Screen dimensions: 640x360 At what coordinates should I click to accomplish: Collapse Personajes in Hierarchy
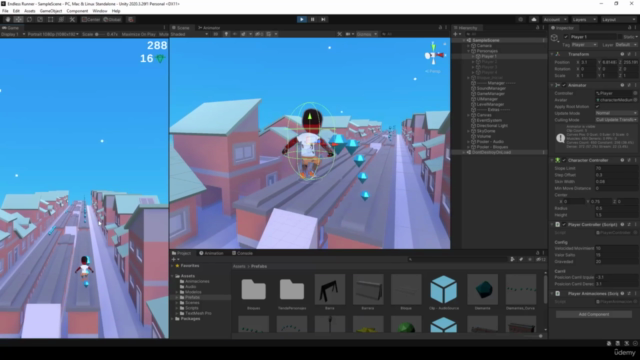pos(469,51)
